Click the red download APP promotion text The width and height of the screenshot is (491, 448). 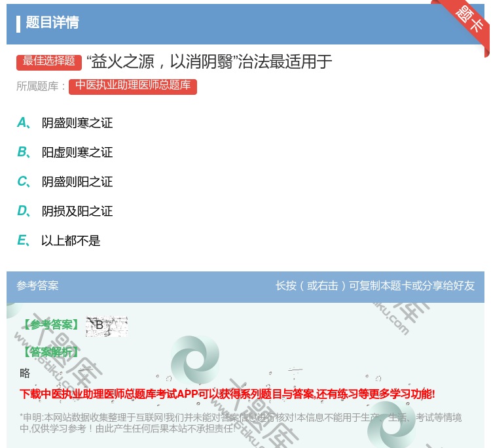point(227,394)
